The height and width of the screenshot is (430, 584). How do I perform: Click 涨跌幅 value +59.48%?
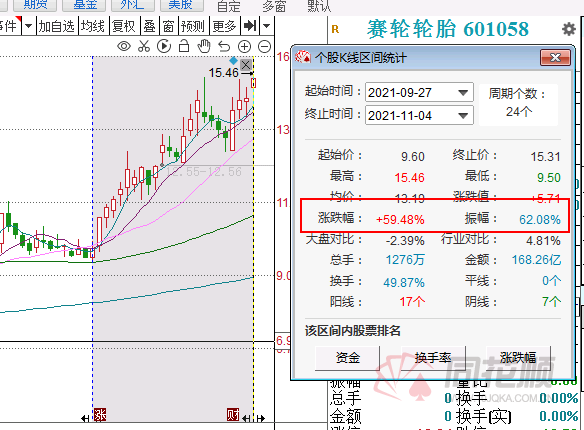(400, 219)
